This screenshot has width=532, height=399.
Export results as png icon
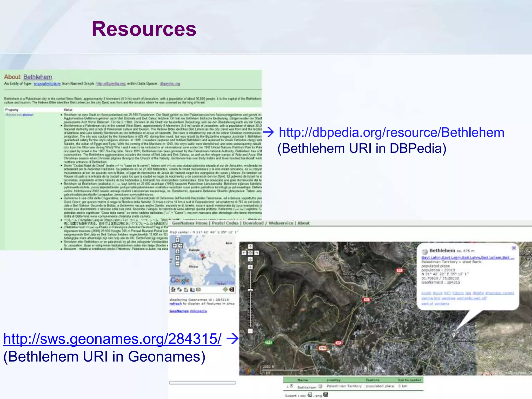pos(326,395)
